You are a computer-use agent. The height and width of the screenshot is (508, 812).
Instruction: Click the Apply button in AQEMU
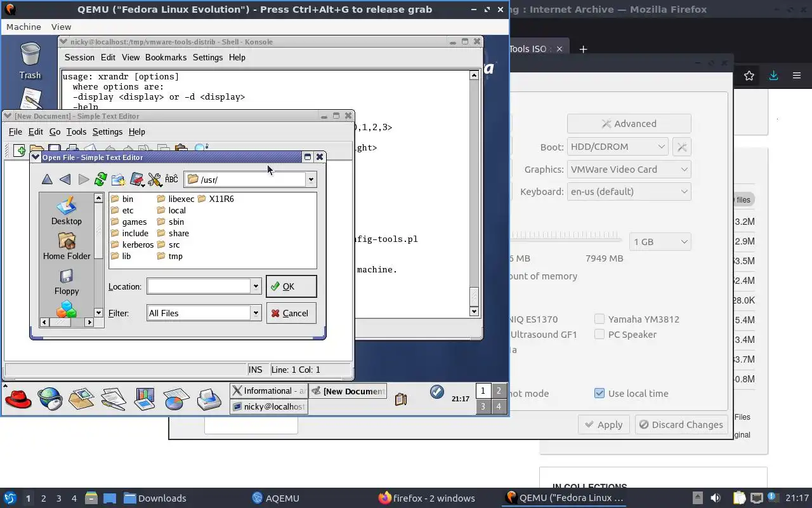coord(604,425)
